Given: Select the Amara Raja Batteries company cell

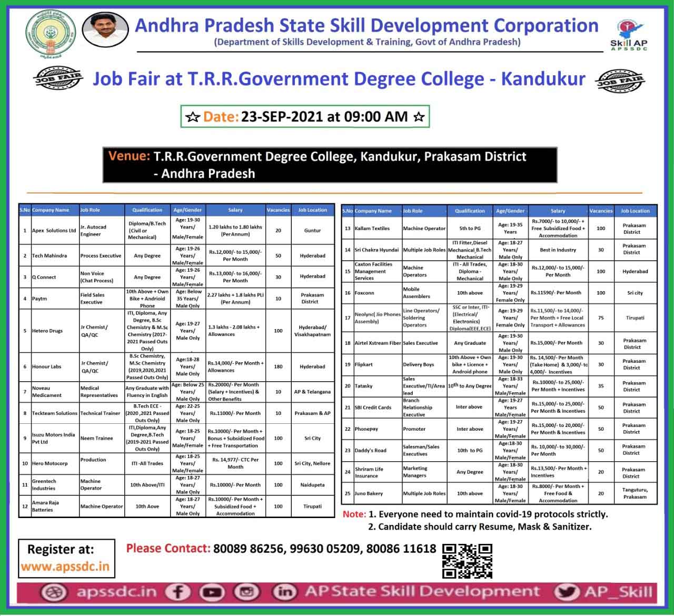Looking at the screenshot, I should pyautogui.click(x=55, y=506).
